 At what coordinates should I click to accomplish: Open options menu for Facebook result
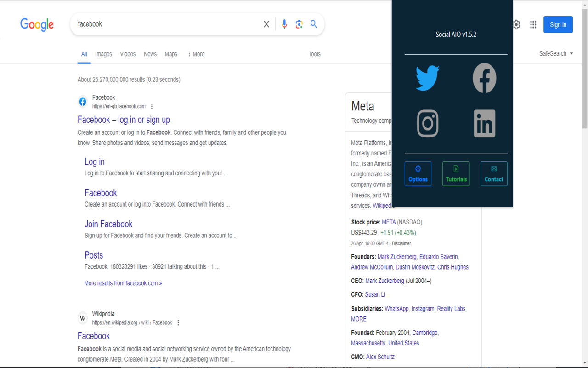[152, 106]
